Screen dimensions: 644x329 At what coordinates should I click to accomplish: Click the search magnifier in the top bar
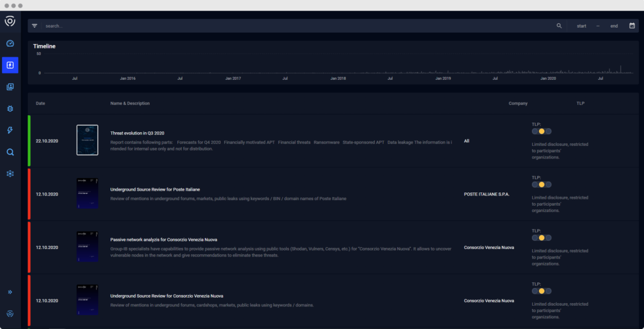click(x=559, y=26)
